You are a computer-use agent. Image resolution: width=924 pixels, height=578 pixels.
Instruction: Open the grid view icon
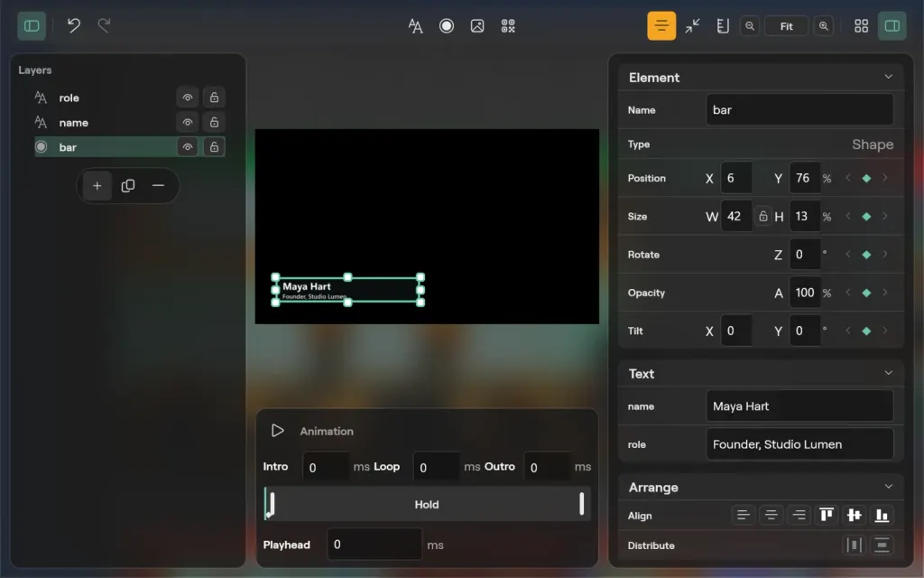coord(861,26)
